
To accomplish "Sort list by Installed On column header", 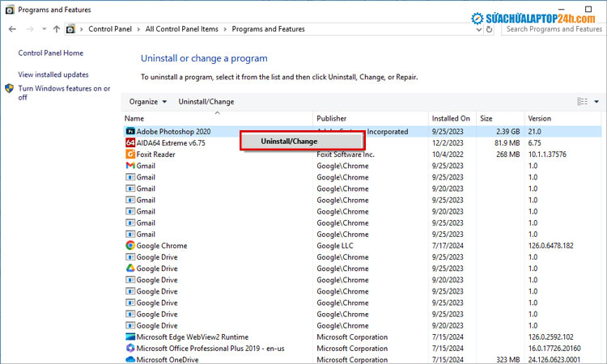I will tap(451, 118).
